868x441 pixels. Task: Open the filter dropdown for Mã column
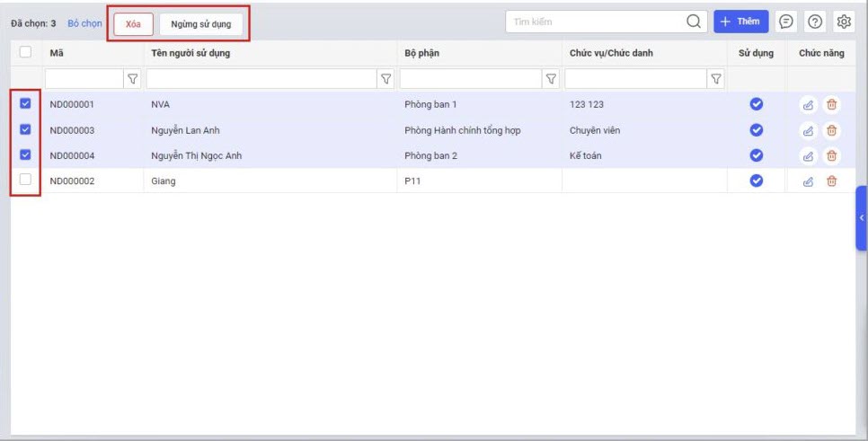pos(132,79)
